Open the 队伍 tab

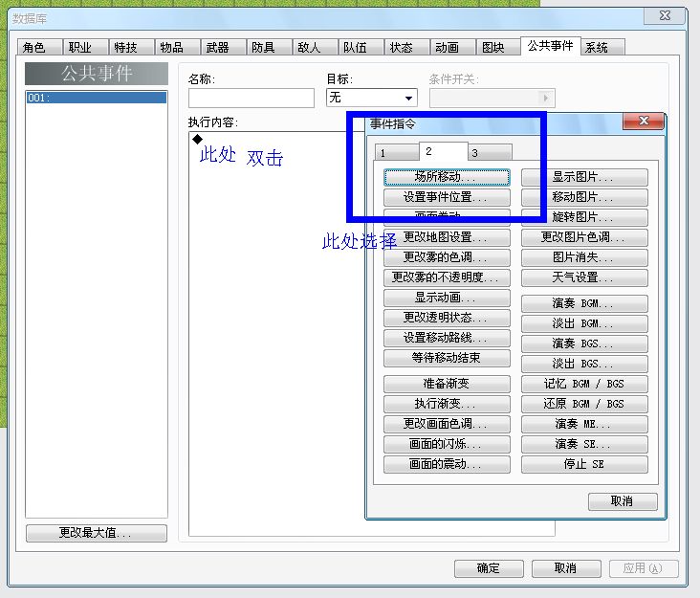(x=361, y=47)
